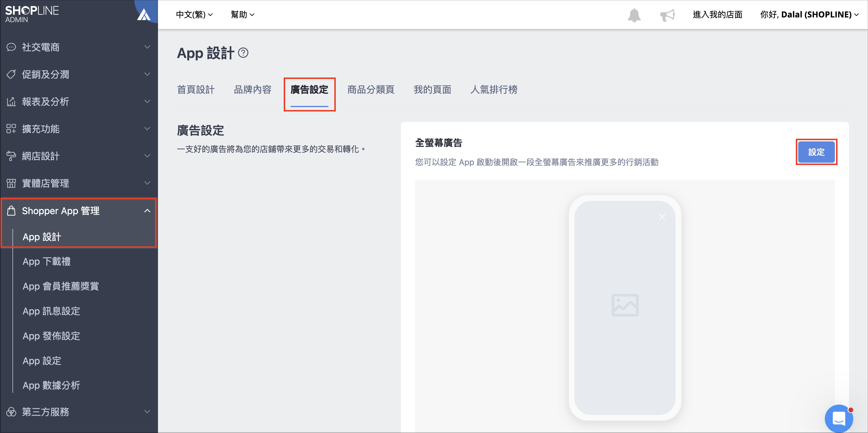Close the full-screen ad preview with X
Screen dimensions: 868x433
point(662,217)
